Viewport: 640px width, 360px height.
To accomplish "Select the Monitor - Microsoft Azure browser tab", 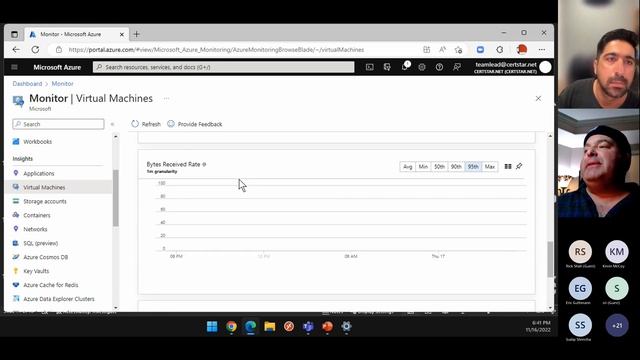I will point(76,34).
